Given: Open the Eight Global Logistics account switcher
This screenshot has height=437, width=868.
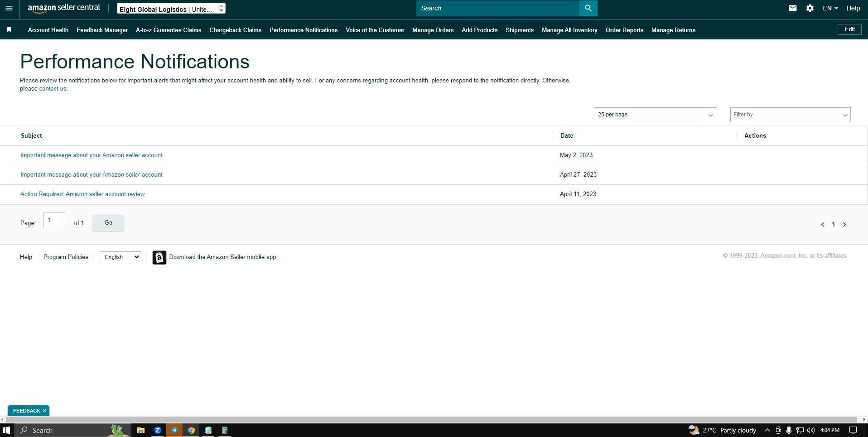Looking at the screenshot, I should click(x=171, y=9).
